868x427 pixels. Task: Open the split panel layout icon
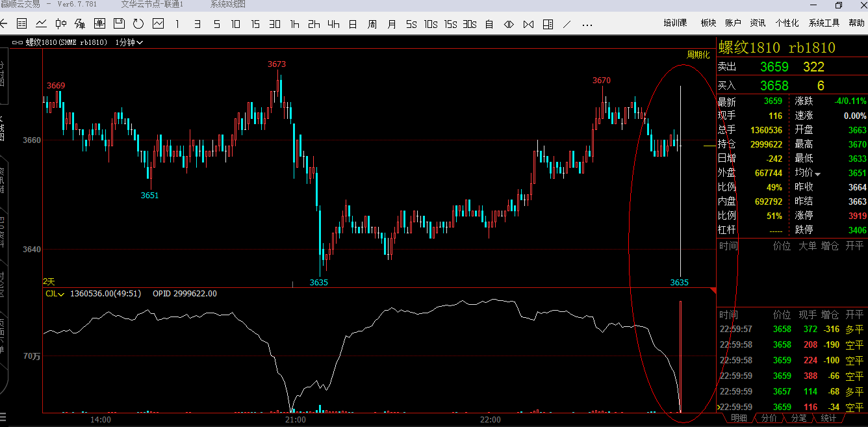tap(548, 24)
